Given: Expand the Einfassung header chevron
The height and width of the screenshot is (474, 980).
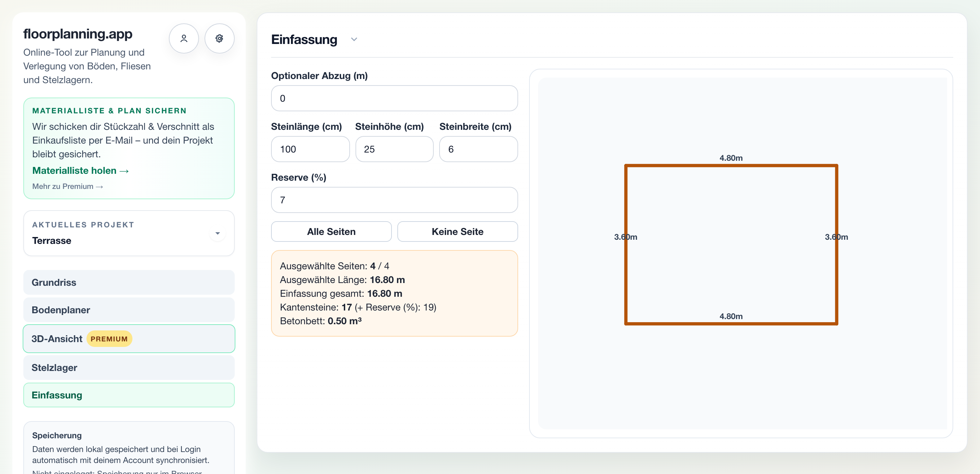Looking at the screenshot, I should (x=354, y=39).
